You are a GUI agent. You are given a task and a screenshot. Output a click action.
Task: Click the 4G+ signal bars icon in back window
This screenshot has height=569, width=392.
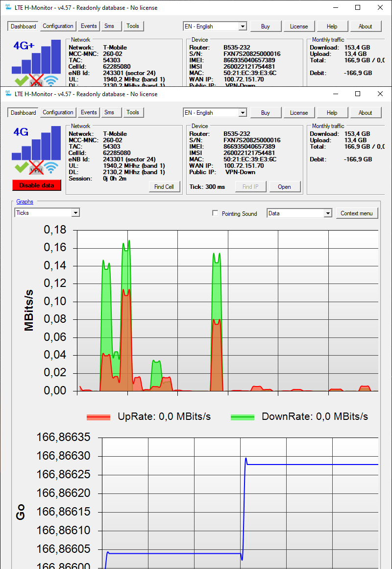pos(36,57)
